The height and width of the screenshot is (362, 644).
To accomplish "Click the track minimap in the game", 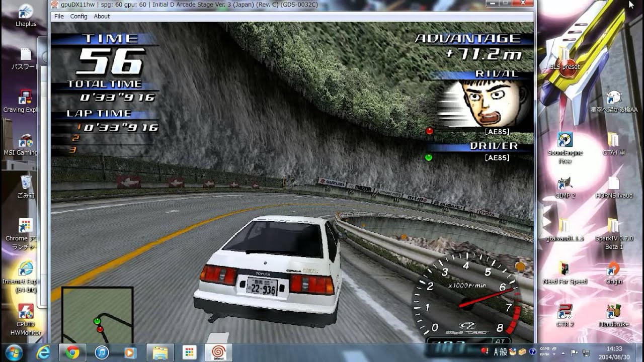I will [x=98, y=315].
